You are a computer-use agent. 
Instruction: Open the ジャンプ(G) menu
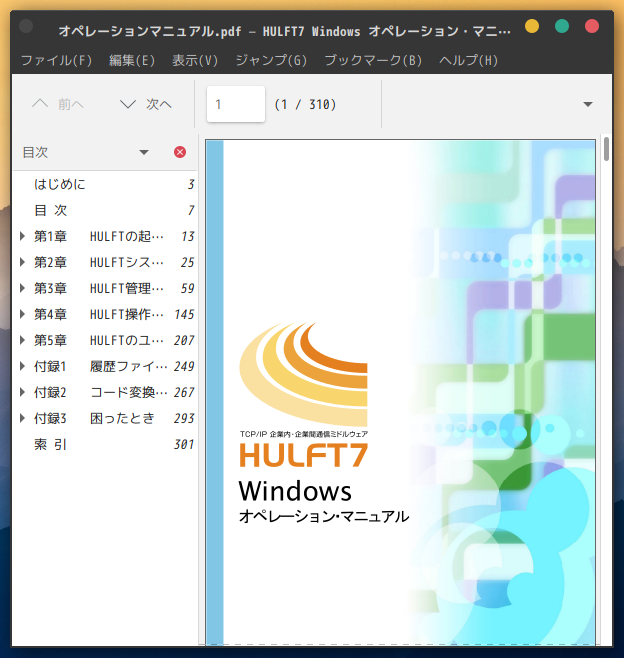[271, 60]
